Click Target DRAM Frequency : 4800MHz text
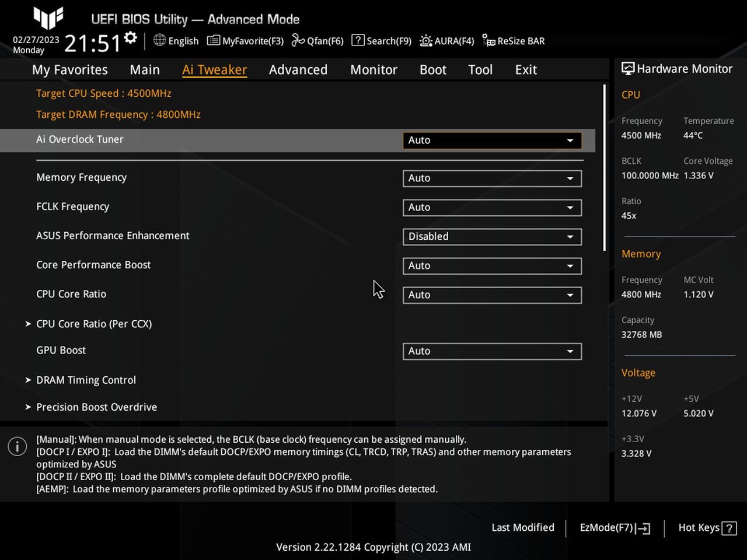This screenshot has height=560, width=747. [118, 114]
